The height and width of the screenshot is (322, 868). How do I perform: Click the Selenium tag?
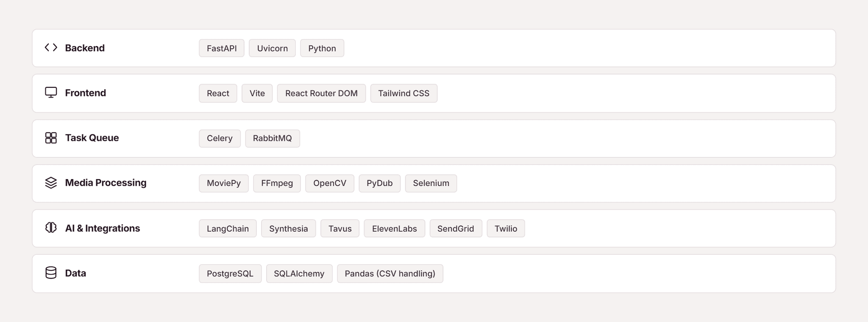431,183
